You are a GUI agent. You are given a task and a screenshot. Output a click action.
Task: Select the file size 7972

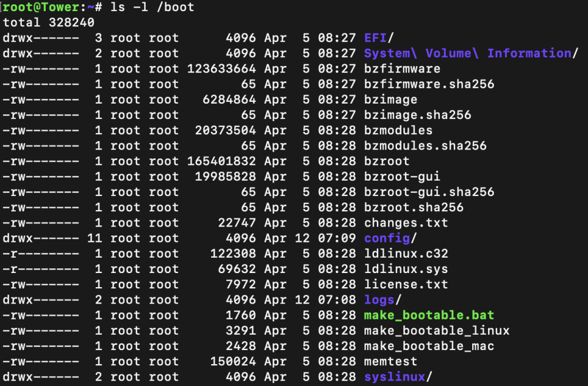(x=240, y=284)
